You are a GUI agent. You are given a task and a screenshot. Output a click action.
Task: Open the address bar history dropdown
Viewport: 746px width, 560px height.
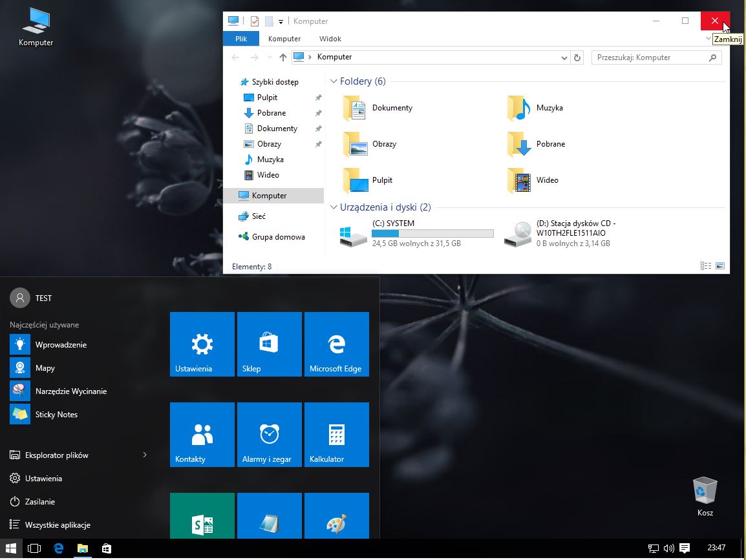coord(564,57)
